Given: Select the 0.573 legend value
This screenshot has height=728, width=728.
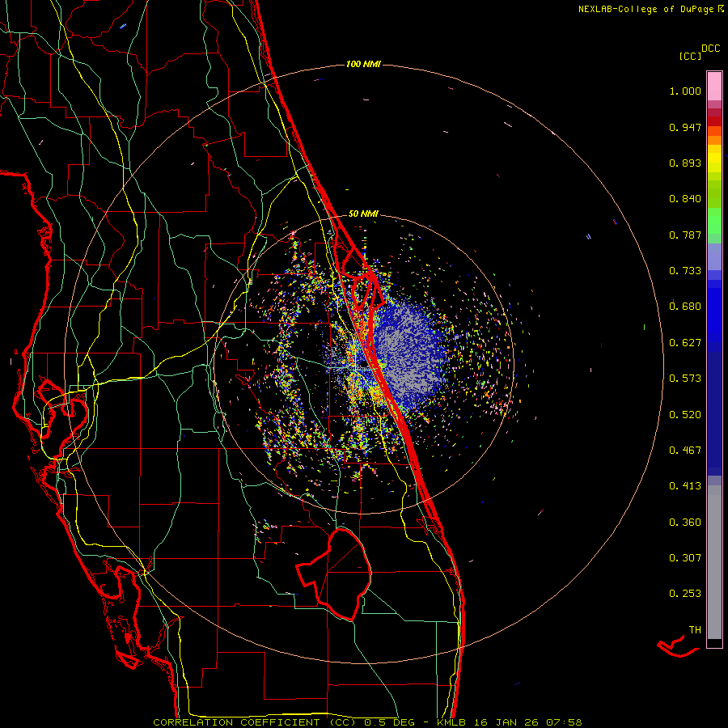Looking at the screenshot, I should pyautogui.click(x=685, y=379).
